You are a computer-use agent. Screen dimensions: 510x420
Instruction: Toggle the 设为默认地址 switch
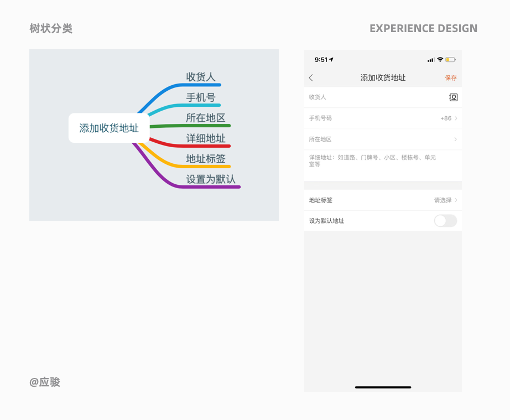coord(445,221)
